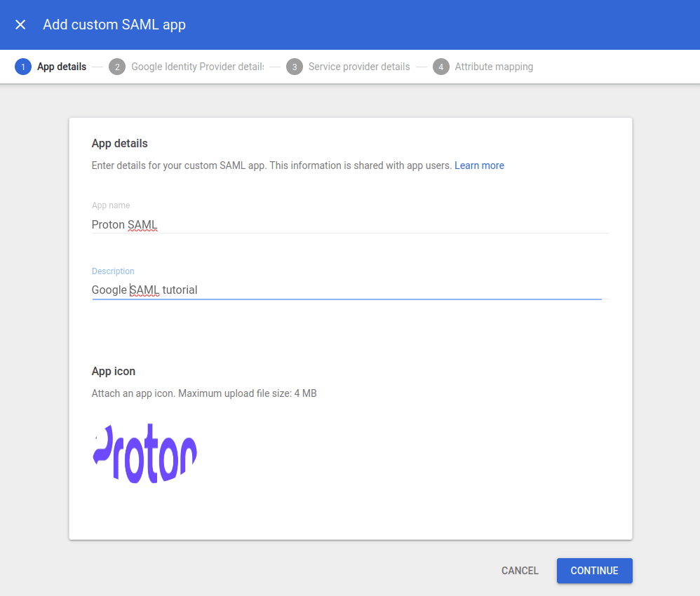Click "Attach an app icon. Maximum upload file size" text
The image size is (700, 596).
204,393
